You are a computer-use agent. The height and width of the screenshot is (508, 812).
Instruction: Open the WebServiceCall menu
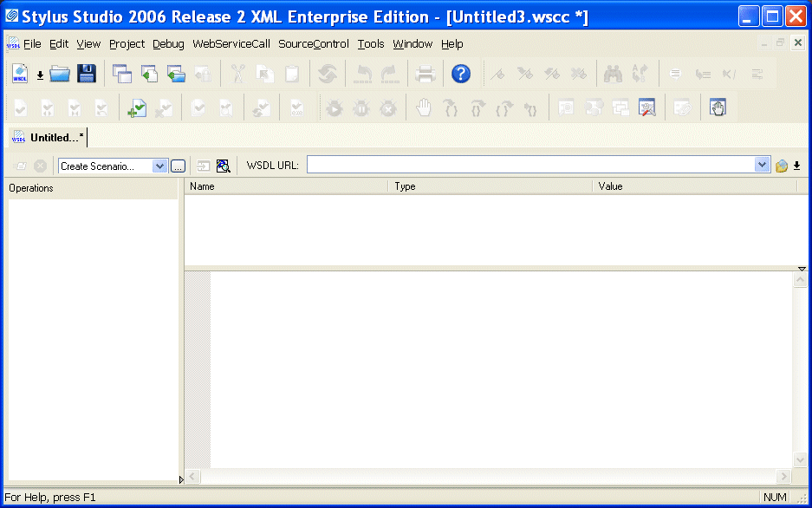231,44
